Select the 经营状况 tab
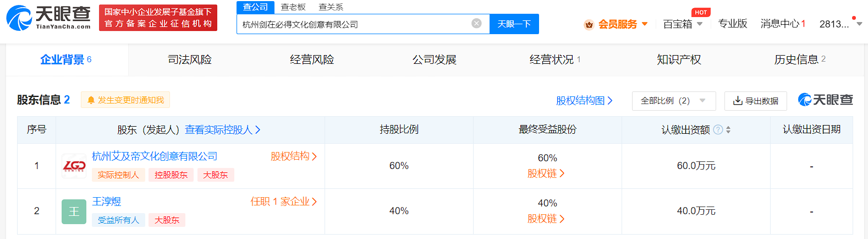868x239 pixels. (556, 59)
